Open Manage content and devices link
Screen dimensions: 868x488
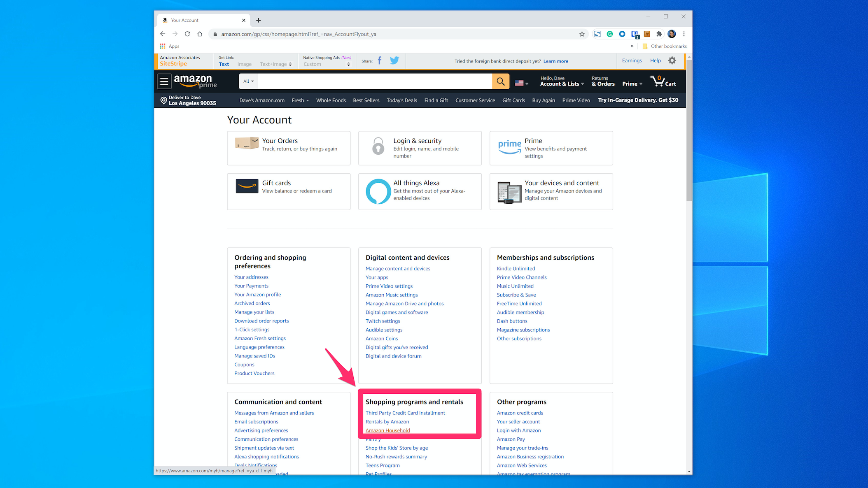point(398,269)
